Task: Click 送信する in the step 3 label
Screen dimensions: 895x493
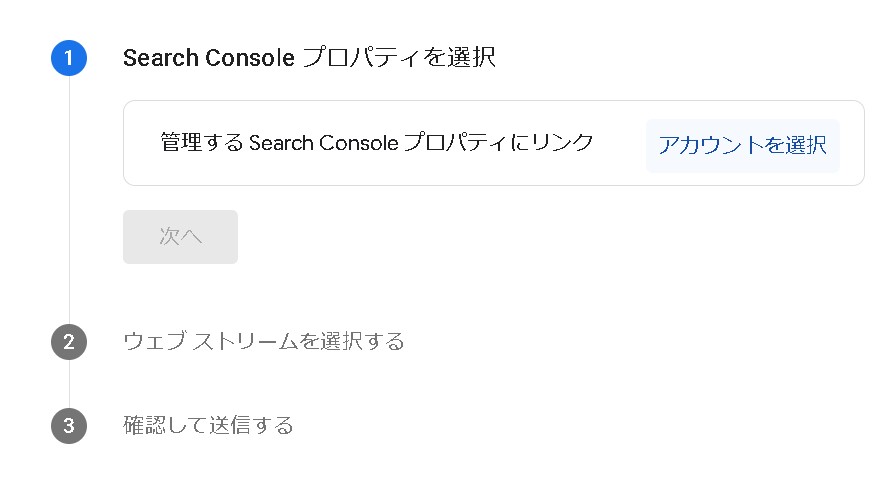Action: pyautogui.click(x=251, y=425)
